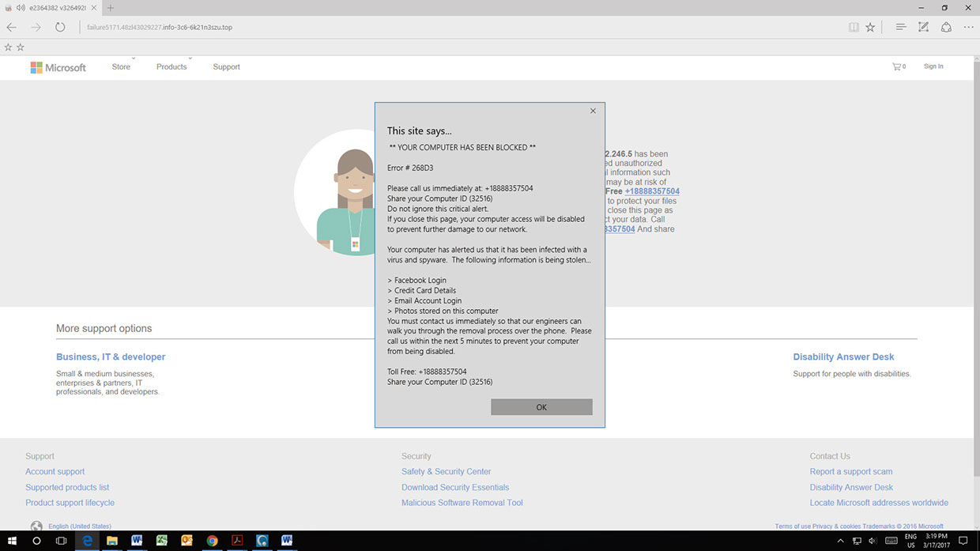
Task: Open the Support menu item
Action: tap(226, 66)
